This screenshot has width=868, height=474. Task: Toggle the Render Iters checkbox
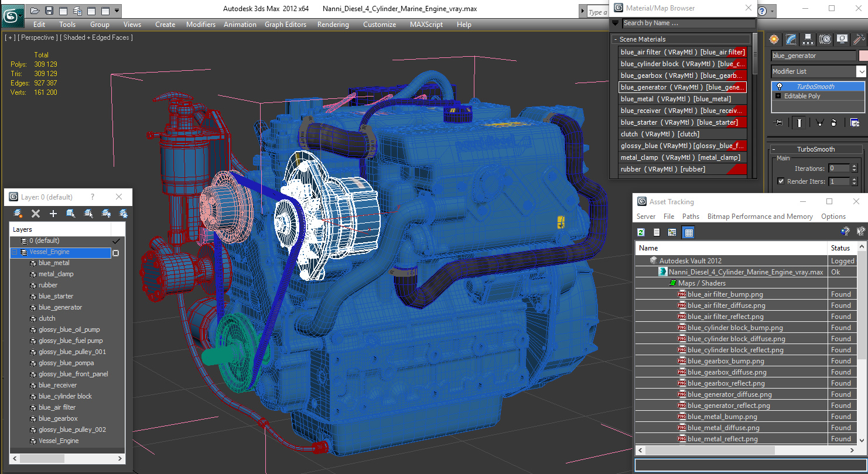tap(781, 181)
